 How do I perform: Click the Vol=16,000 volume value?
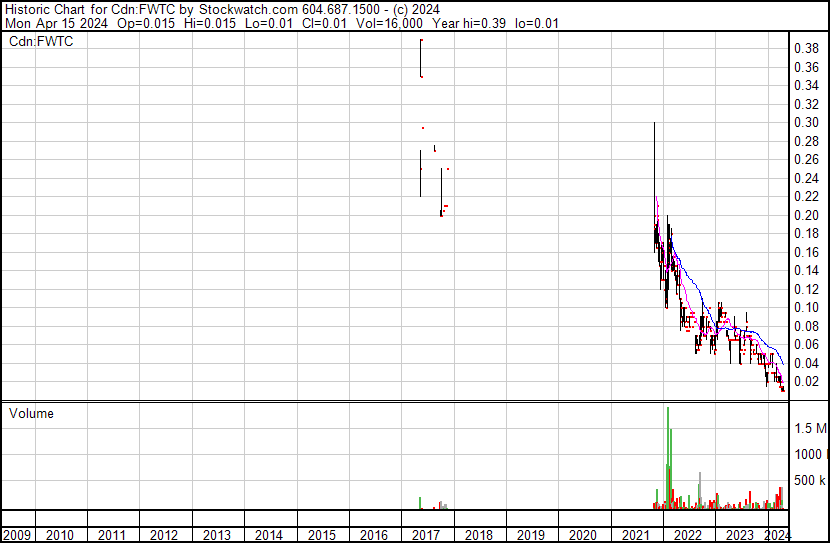click(390, 23)
